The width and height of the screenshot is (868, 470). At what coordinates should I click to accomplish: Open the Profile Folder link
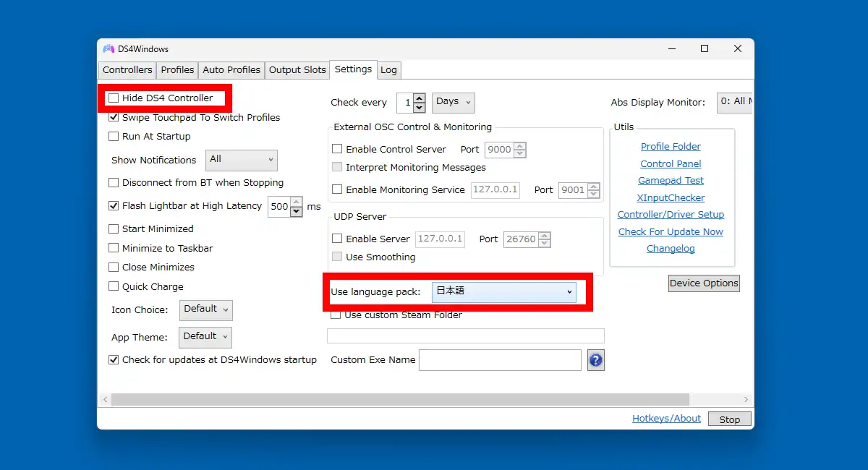[671, 147]
